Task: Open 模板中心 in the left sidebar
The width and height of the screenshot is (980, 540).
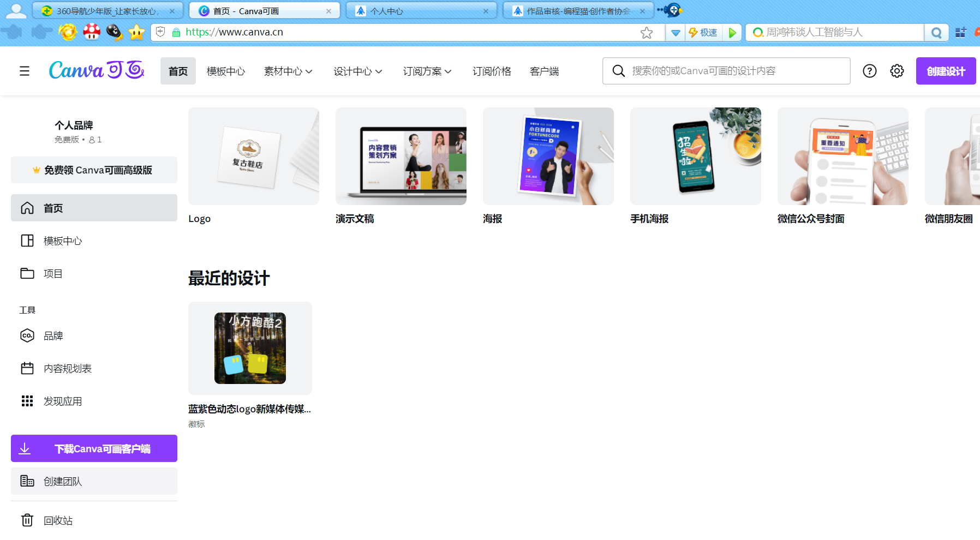Action: [94, 241]
